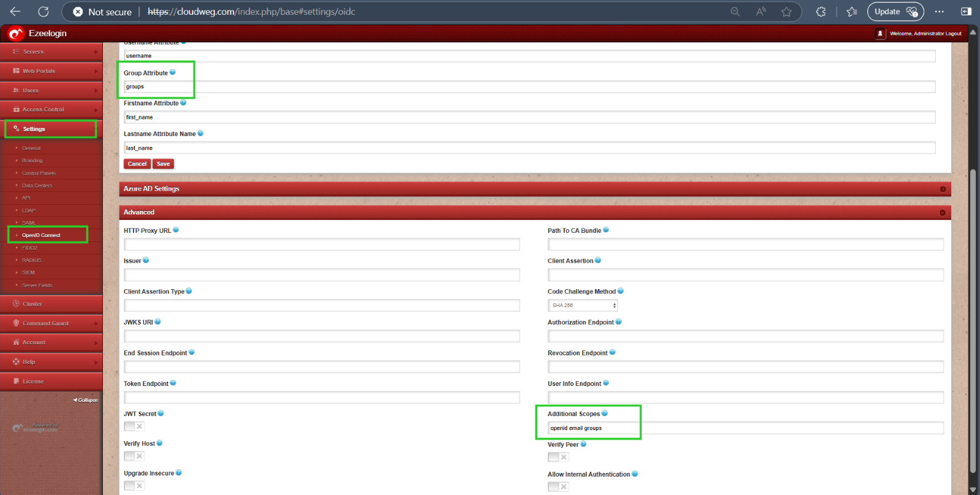
Task: Toggle the JWT Secret switch
Action: pyautogui.click(x=134, y=426)
